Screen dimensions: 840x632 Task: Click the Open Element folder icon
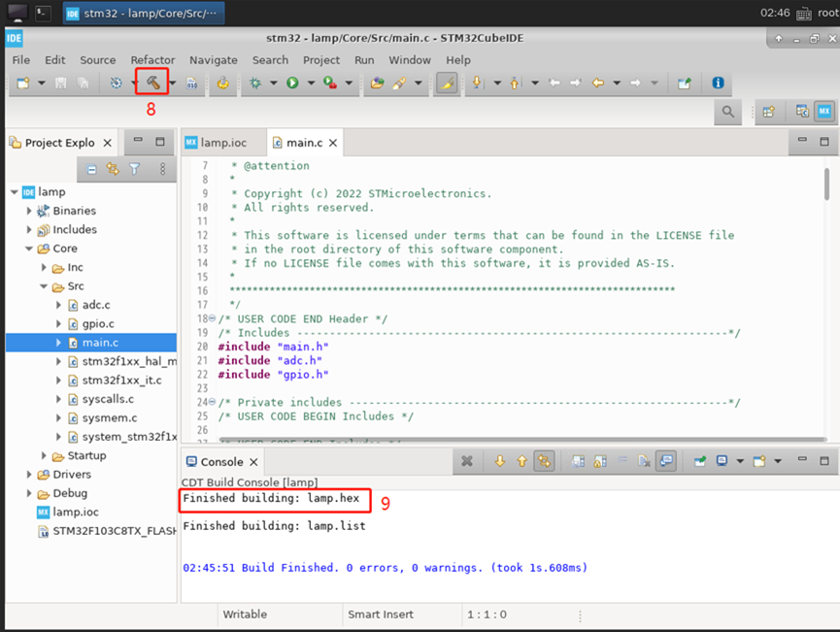[378, 83]
